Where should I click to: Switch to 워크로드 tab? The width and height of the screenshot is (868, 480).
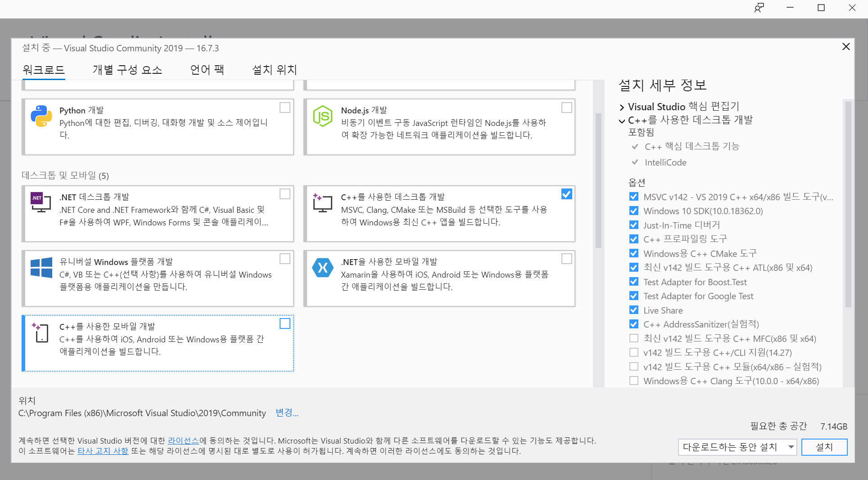tap(44, 70)
